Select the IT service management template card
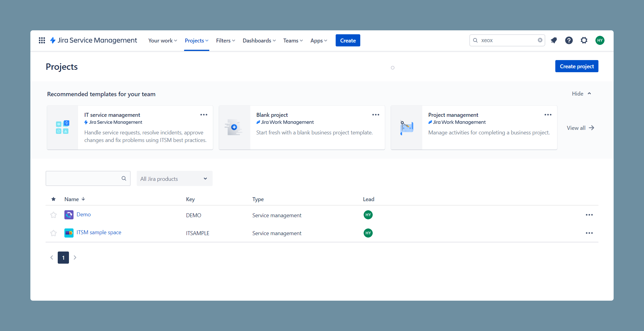The height and width of the screenshot is (331, 644). 130,127
